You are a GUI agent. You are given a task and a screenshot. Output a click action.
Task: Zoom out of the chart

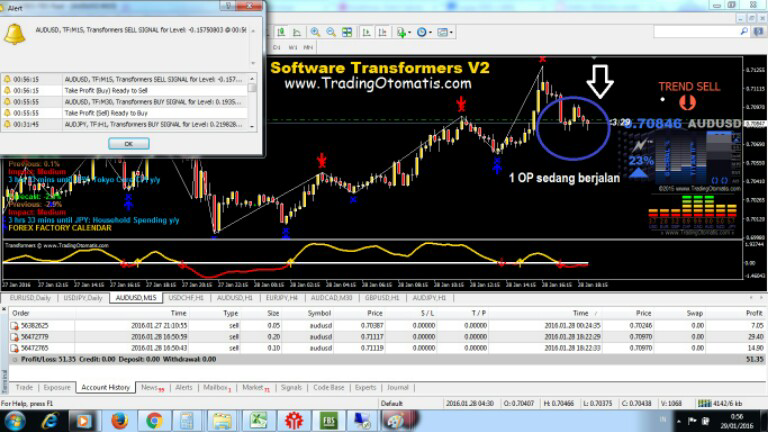(331, 32)
